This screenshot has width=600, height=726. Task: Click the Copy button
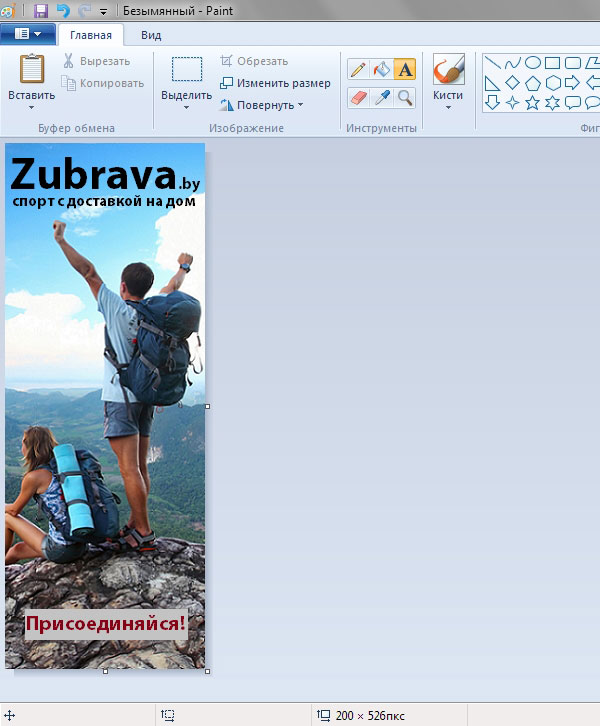(103, 83)
